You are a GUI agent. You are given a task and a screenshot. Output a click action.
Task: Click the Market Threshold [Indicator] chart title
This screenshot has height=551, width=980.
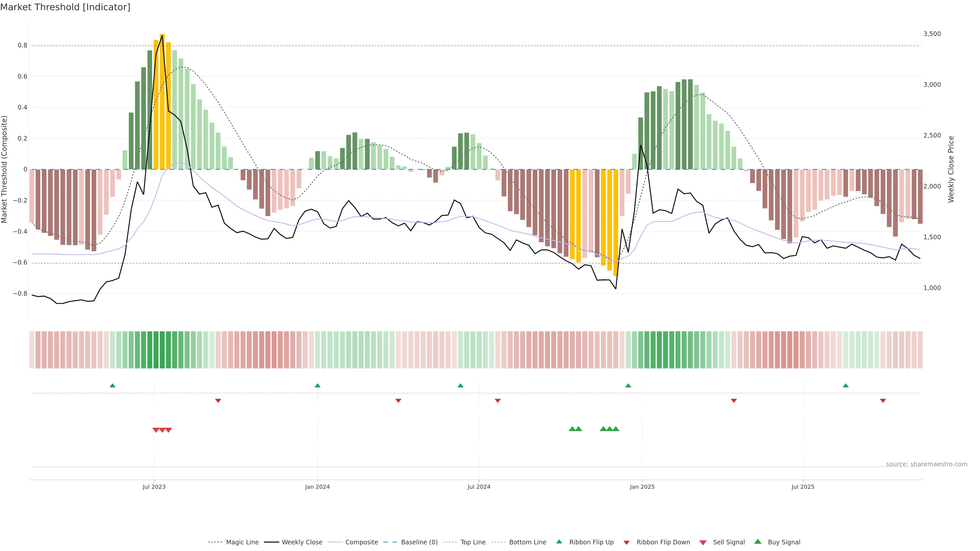65,7
